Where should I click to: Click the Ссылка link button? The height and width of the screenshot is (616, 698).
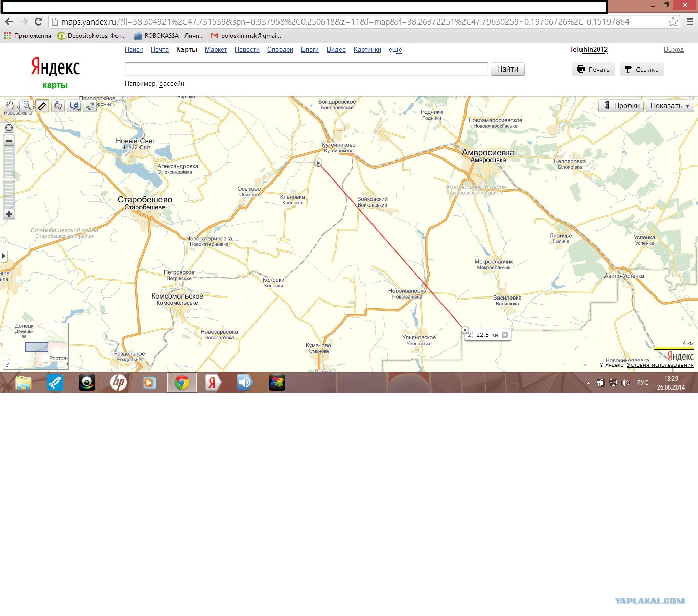[642, 69]
